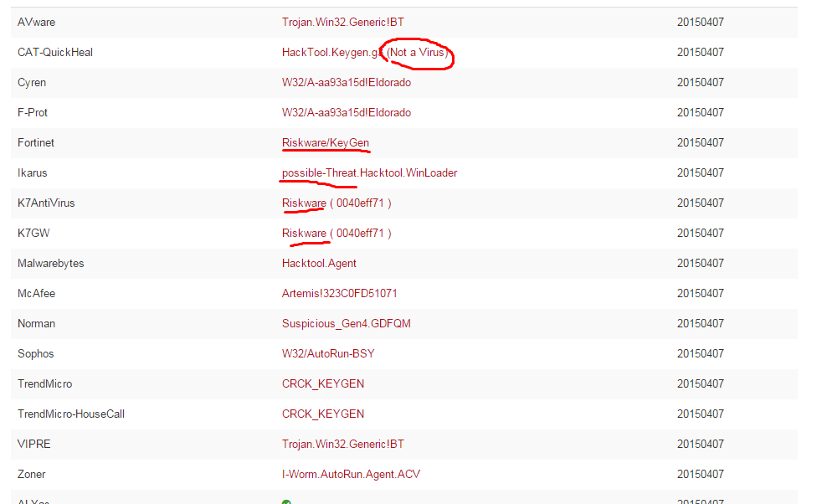
Task: Click the 20150407 date in Norman row
Action: [x=701, y=323]
